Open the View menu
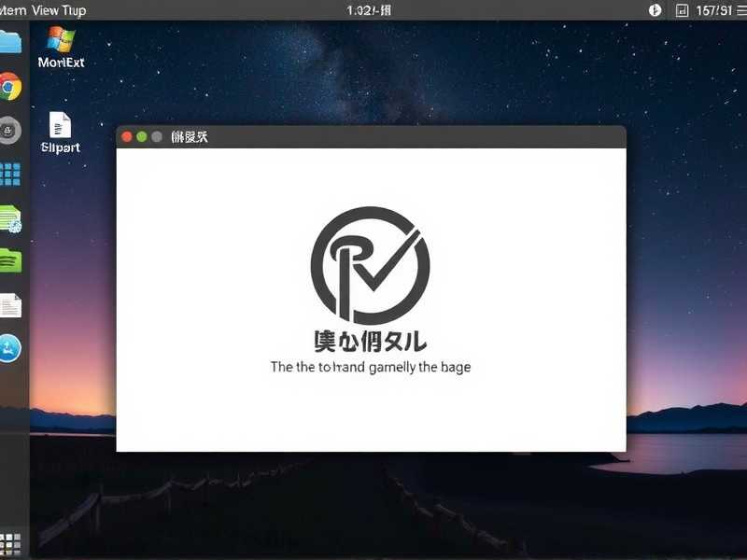This screenshot has width=747, height=560. [45, 10]
